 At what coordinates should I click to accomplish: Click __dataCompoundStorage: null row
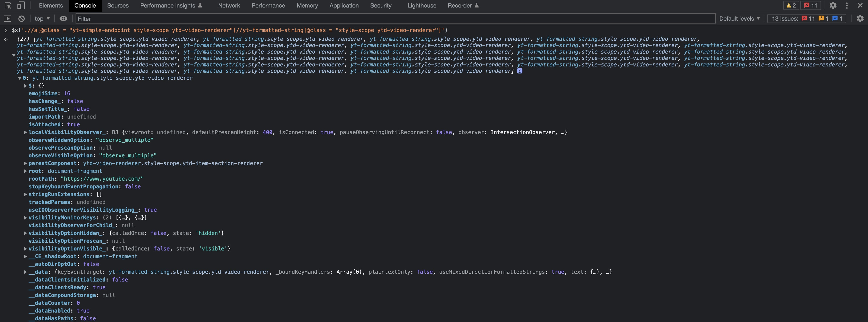[72, 295]
